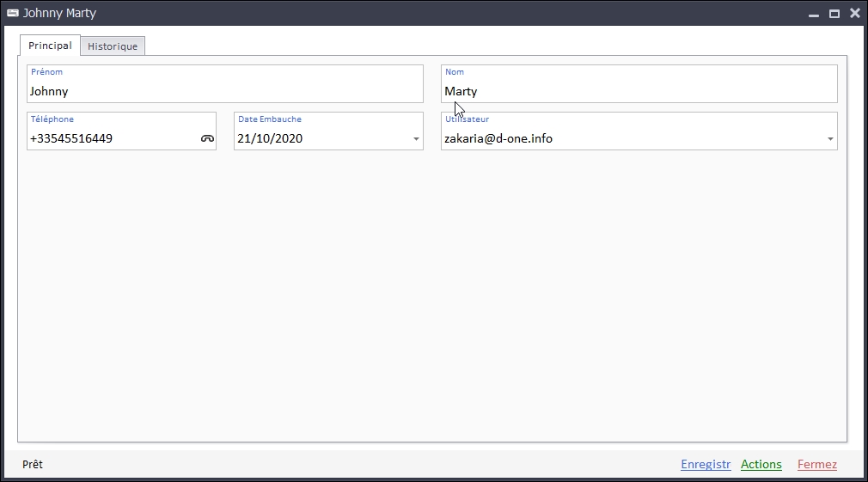Click into the Nom field containing Marty

click(638, 91)
